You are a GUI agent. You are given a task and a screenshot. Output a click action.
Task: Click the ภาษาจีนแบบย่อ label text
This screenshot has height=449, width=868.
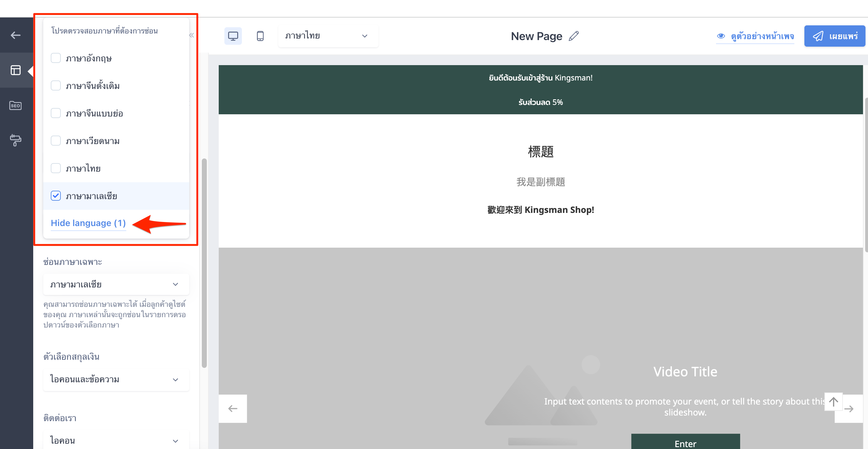tap(94, 113)
